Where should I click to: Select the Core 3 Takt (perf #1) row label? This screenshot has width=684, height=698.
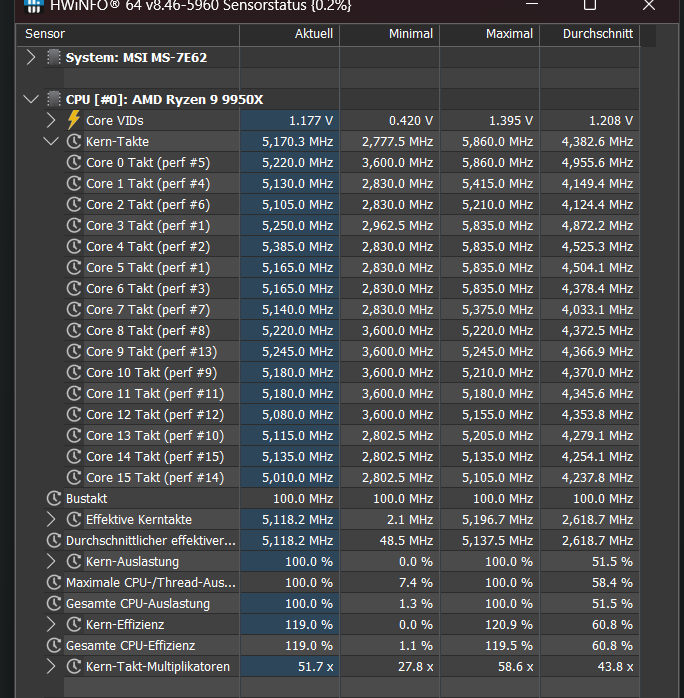[148, 226]
